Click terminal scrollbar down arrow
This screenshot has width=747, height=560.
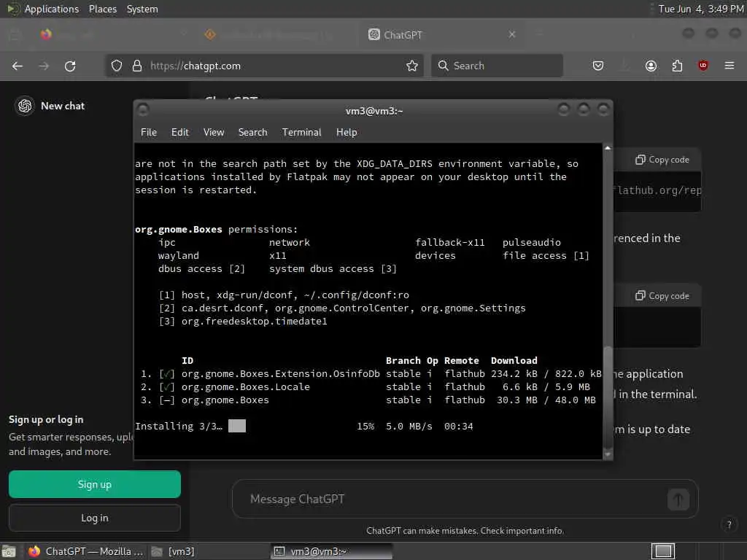(608, 455)
